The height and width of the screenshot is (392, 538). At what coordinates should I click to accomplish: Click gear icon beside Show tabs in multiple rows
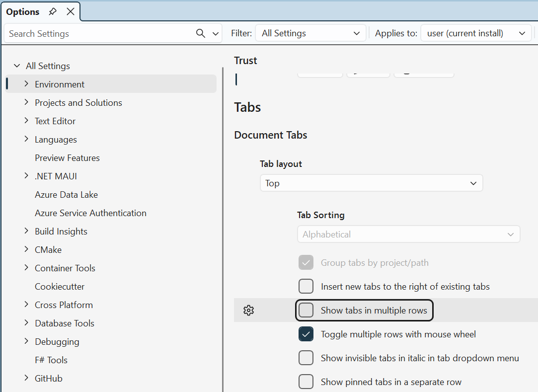click(248, 311)
